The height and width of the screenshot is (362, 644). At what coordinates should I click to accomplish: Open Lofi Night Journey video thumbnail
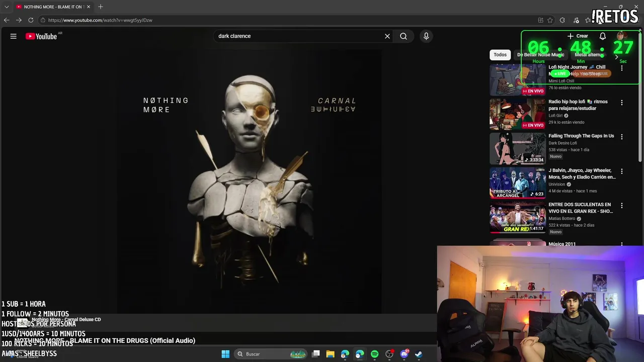(x=518, y=80)
